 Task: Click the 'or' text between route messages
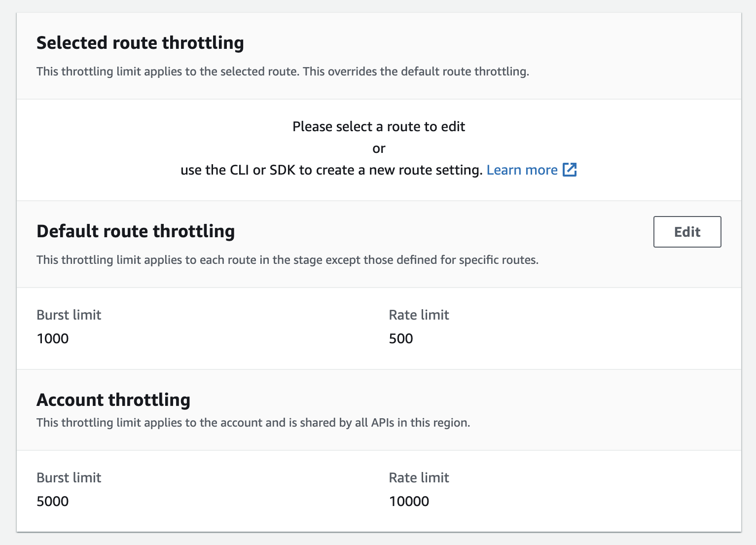[379, 148]
